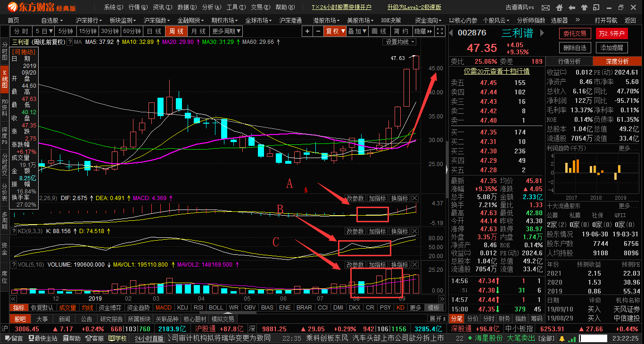The width and height of the screenshot is (644, 344).
Task: Toggle fullscreen chart icon beside 隐藏
Action: point(440,31)
